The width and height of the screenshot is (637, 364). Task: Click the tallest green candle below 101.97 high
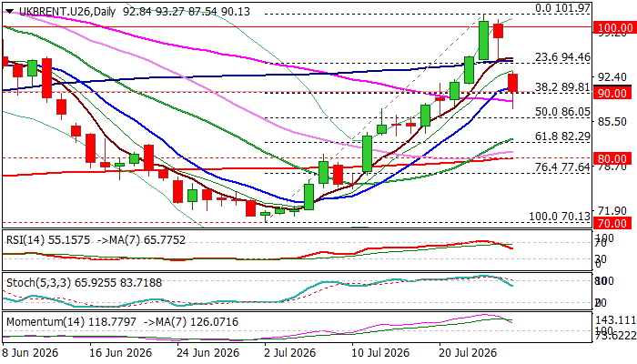point(483,40)
